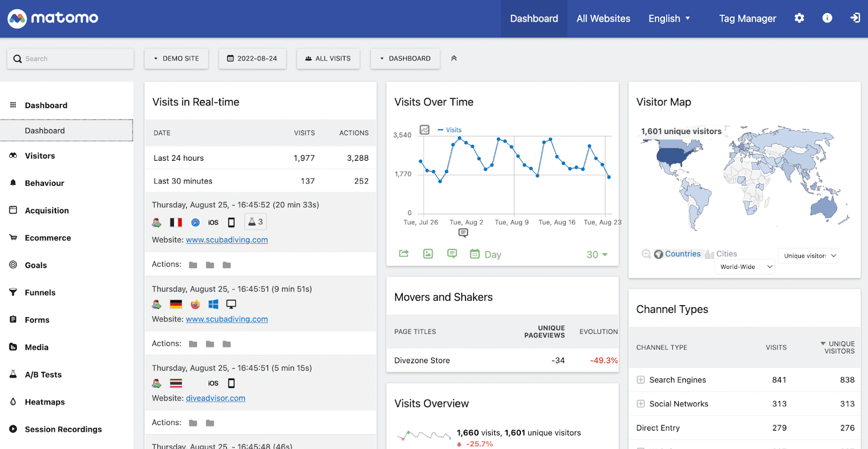Open the info icon in header
Screen dimensions: 868x449
tap(827, 18)
